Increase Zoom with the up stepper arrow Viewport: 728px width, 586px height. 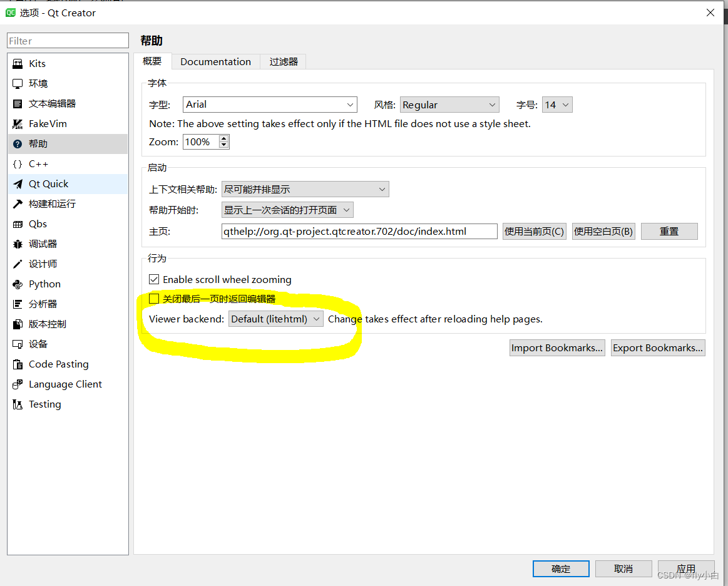224,138
